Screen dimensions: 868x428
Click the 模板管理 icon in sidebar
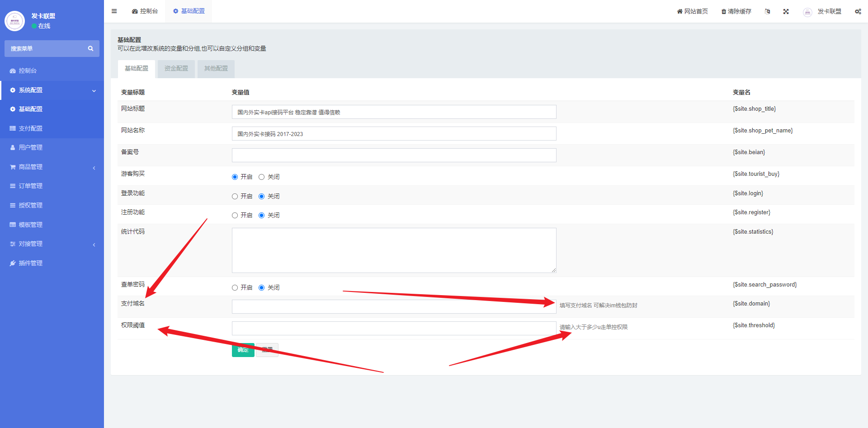point(13,225)
